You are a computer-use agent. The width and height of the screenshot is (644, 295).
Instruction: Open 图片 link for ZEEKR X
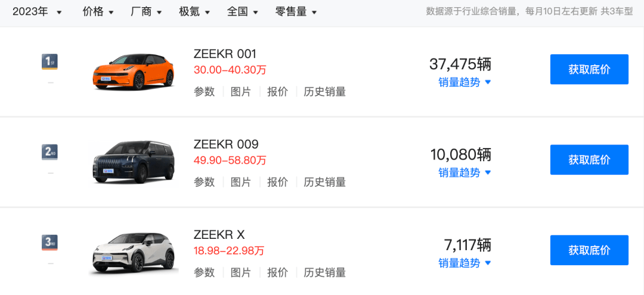pyautogui.click(x=241, y=272)
